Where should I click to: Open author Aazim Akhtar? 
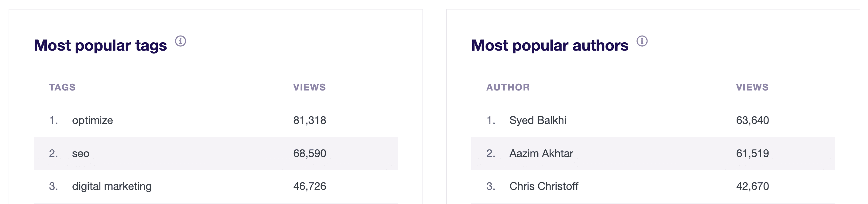pos(541,153)
